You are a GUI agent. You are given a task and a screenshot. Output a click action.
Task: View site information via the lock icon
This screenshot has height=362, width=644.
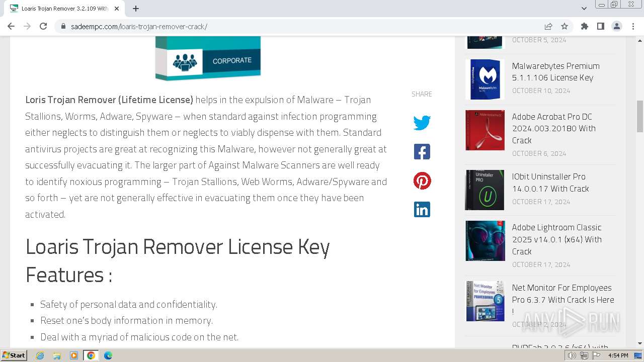[63, 26]
